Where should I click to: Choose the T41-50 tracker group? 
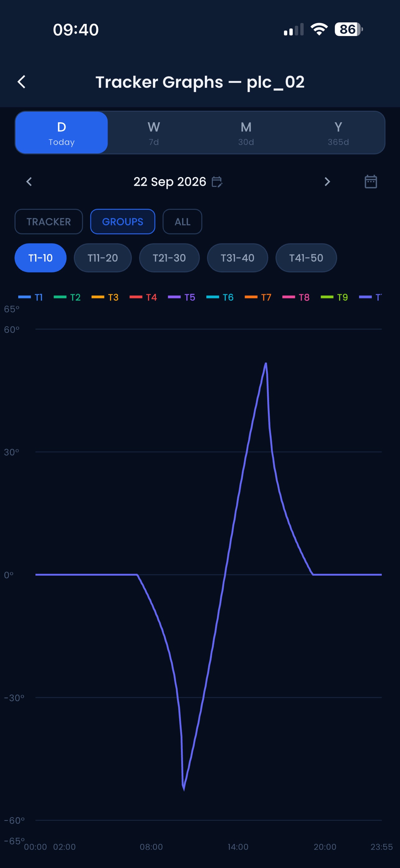pyautogui.click(x=306, y=258)
